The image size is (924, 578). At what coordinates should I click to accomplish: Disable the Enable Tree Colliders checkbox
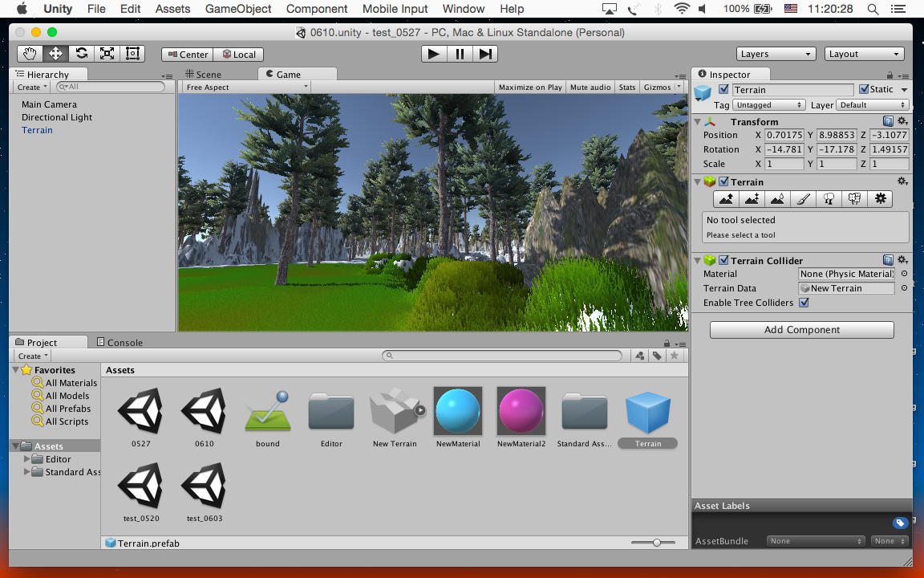(804, 303)
